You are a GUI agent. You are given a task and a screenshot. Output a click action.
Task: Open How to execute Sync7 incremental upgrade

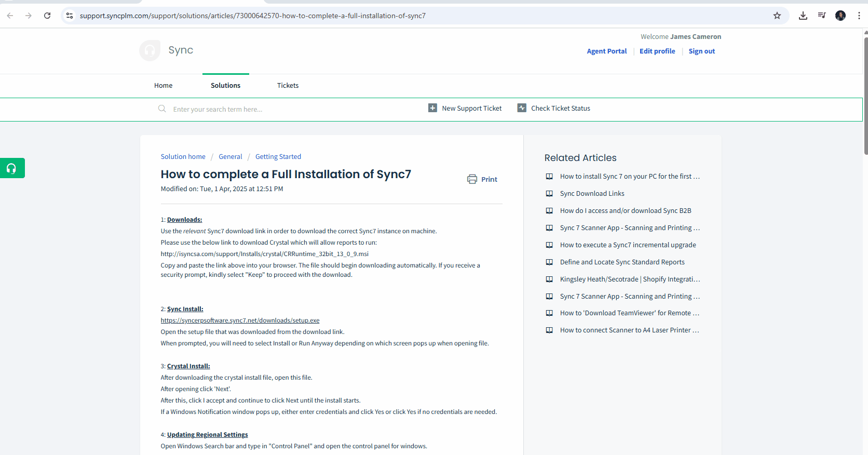(x=628, y=245)
